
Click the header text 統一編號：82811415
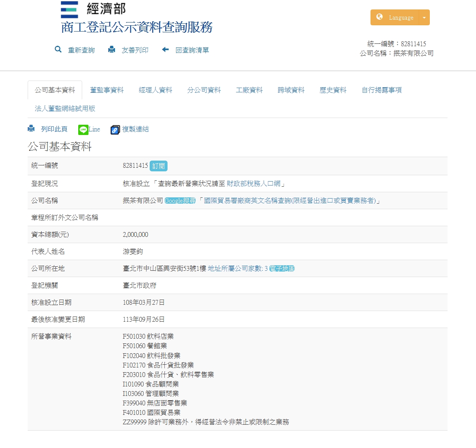pyautogui.click(x=397, y=44)
